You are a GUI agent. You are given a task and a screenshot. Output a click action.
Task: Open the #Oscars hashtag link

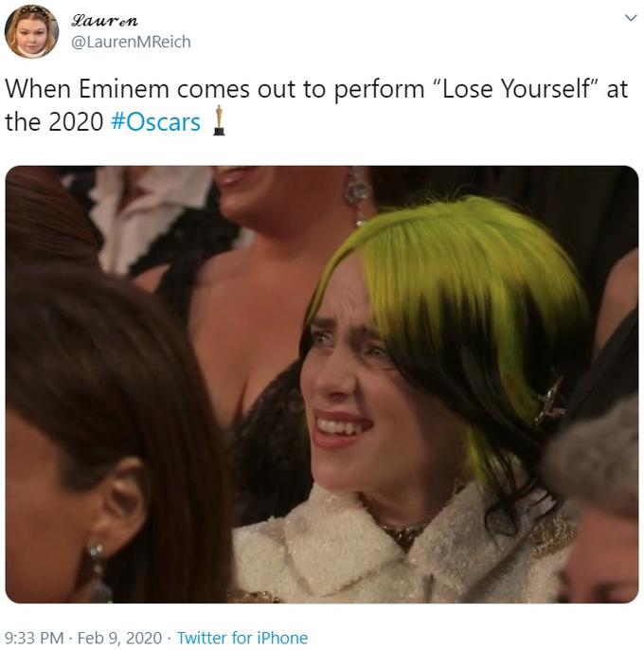pyautogui.click(x=156, y=122)
